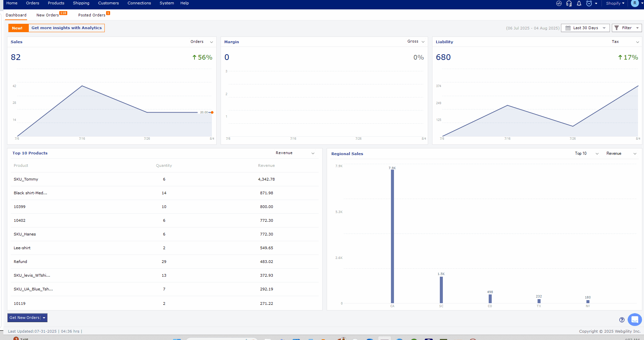Image resolution: width=644 pixels, height=340 pixels.
Task: Open notifications bell icon
Action: point(579,3)
